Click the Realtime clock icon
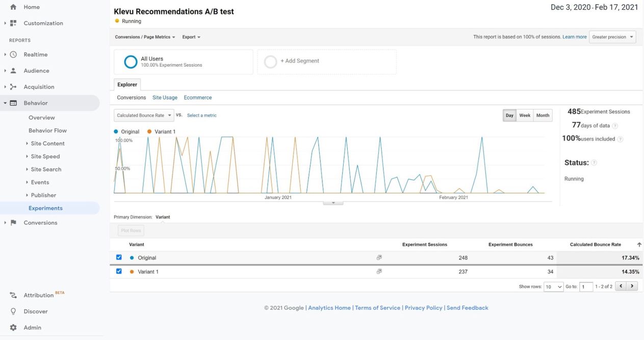The height and width of the screenshot is (340, 644). click(13, 55)
